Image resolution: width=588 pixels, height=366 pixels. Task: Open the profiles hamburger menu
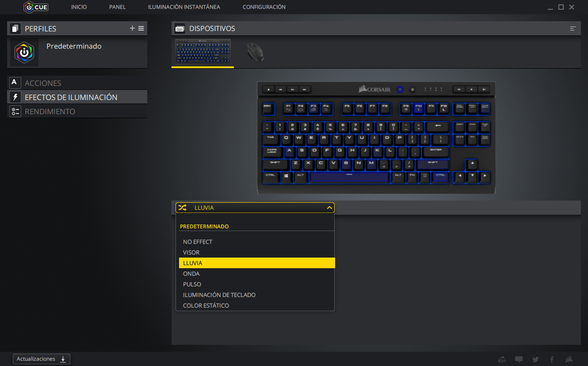(141, 28)
